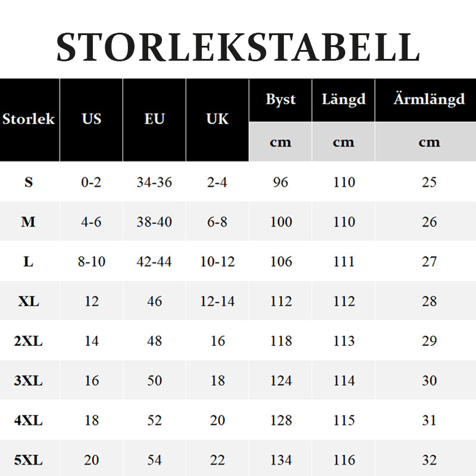The width and height of the screenshot is (476, 476).
Task: Select the 4XL row label
Action: (x=28, y=421)
